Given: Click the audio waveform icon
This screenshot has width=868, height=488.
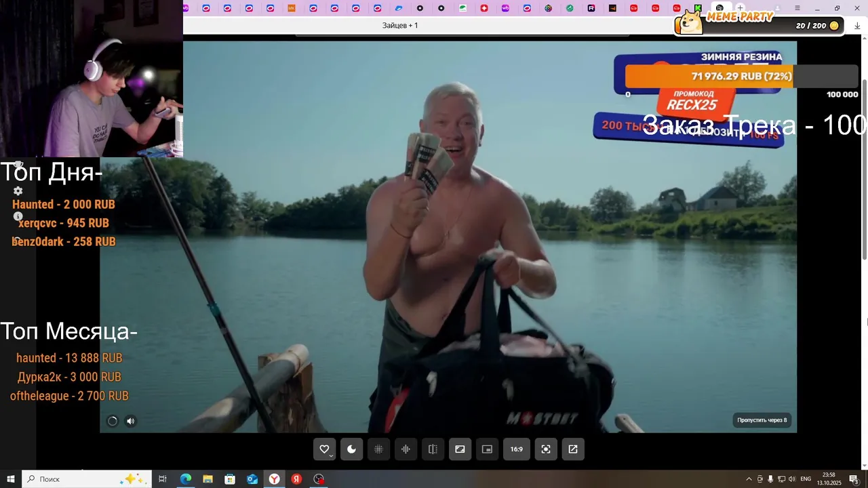Looking at the screenshot, I should [406, 449].
